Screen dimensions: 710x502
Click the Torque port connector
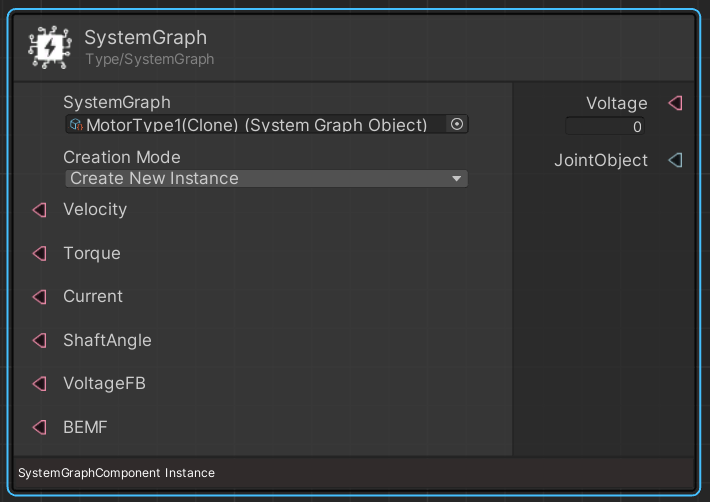(x=40, y=253)
